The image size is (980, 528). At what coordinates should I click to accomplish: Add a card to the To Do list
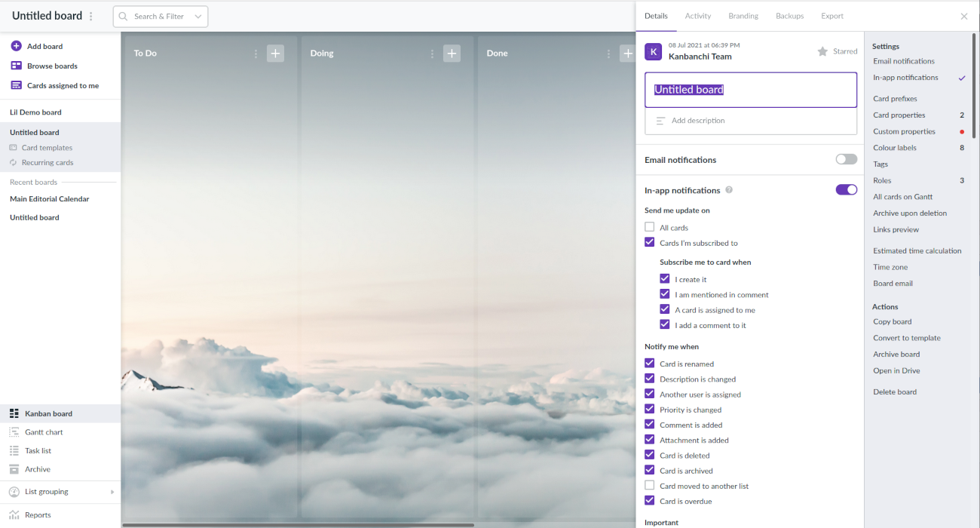275,53
